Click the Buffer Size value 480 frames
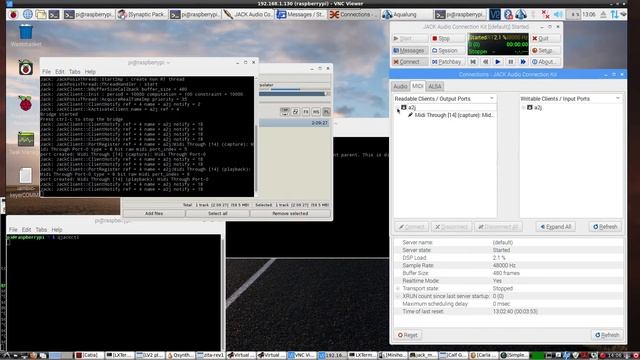 [x=506, y=273]
